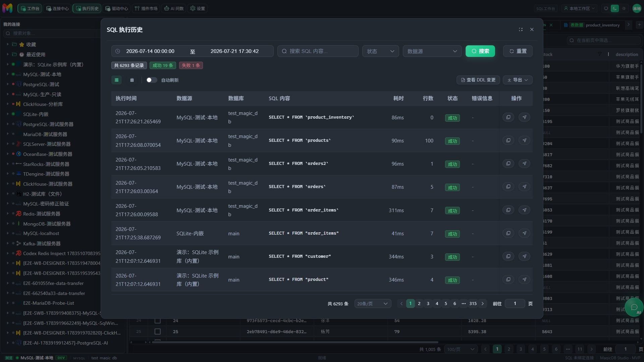644x362 pixels.
Task: Check the checkbox for row 24
Action: [x=157, y=321]
